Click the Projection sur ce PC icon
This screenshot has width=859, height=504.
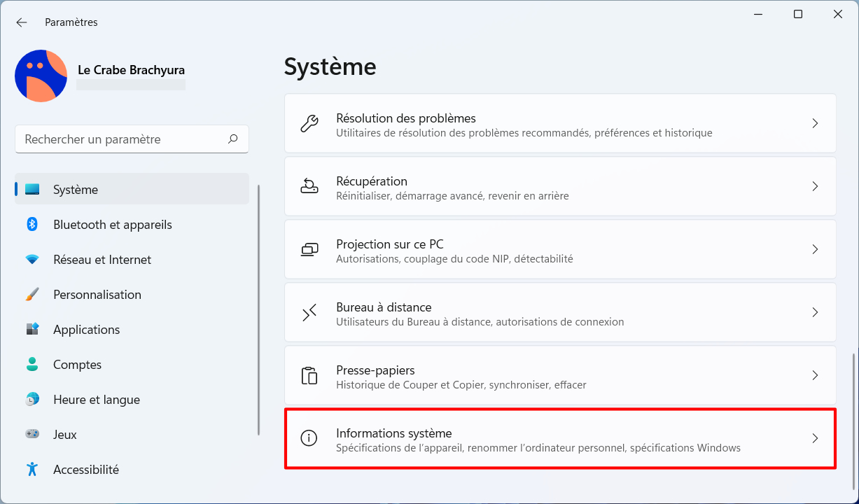point(309,249)
